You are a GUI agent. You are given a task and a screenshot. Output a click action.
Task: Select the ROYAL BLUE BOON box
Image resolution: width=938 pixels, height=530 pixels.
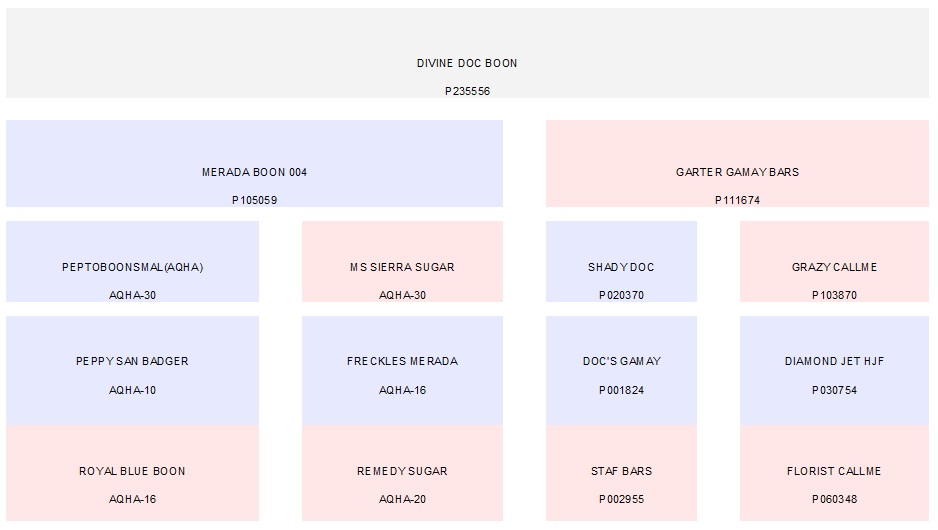tap(132, 471)
